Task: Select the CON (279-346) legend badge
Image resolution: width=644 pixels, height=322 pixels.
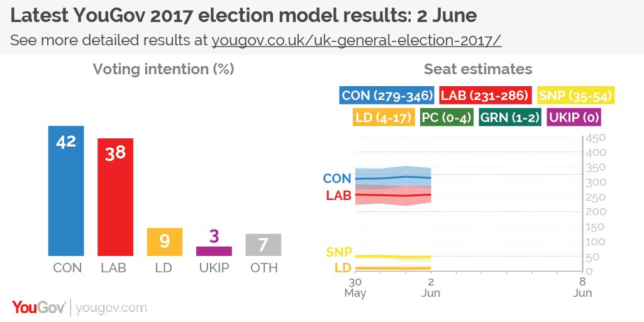Action: pyautogui.click(x=387, y=96)
